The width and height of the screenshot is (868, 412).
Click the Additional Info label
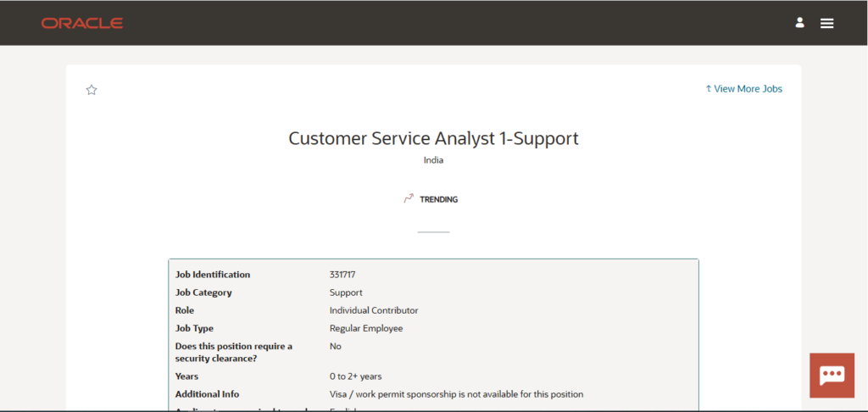pyautogui.click(x=207, y=394)
